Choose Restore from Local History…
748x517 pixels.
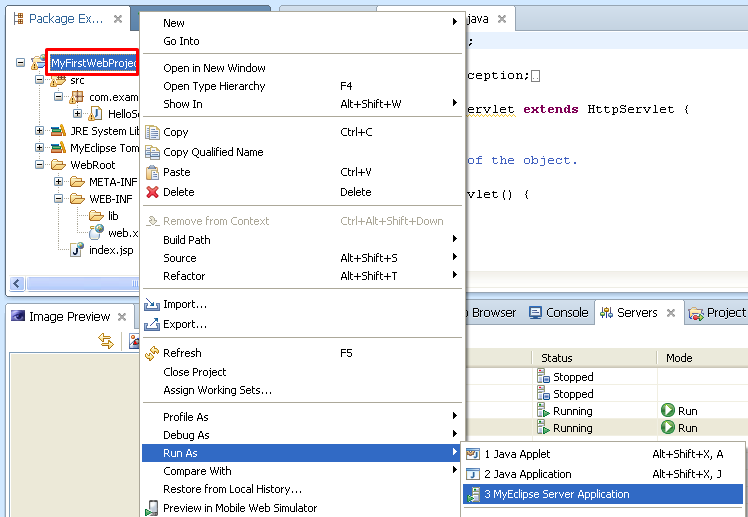pos(302,489)
